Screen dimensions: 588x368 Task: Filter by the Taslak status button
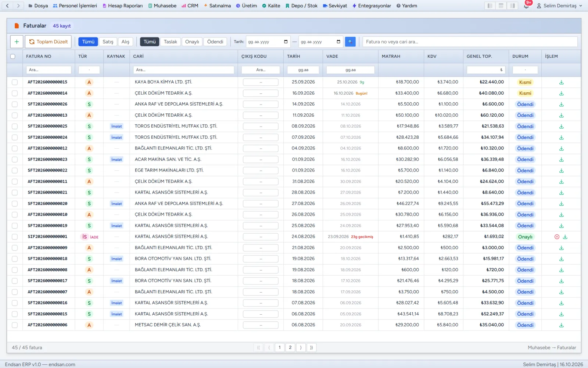pos(171,42)
